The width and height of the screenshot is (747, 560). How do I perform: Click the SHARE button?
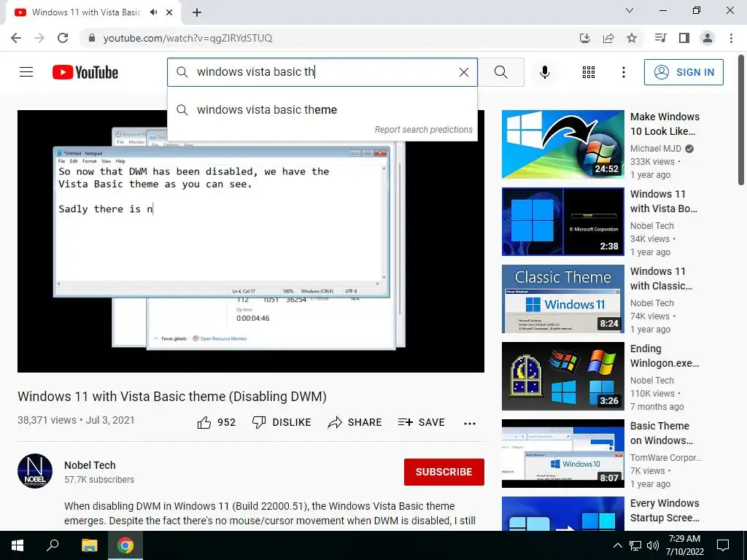355,422
